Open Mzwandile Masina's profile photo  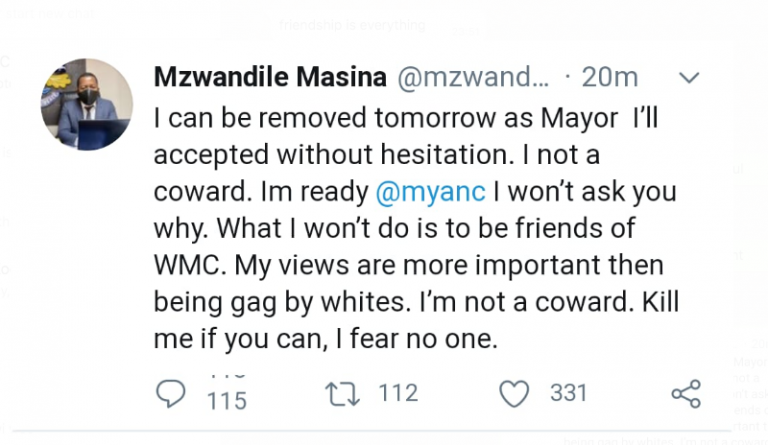coord(87,104)
